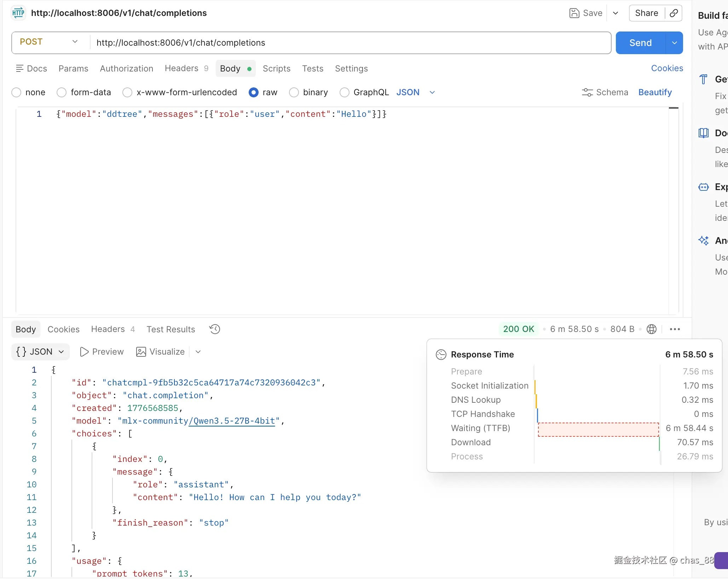Image resolution: width=728 pixels, height=579 pixels.
Task: Open Visualize with image icon
Action: (141, 352)
